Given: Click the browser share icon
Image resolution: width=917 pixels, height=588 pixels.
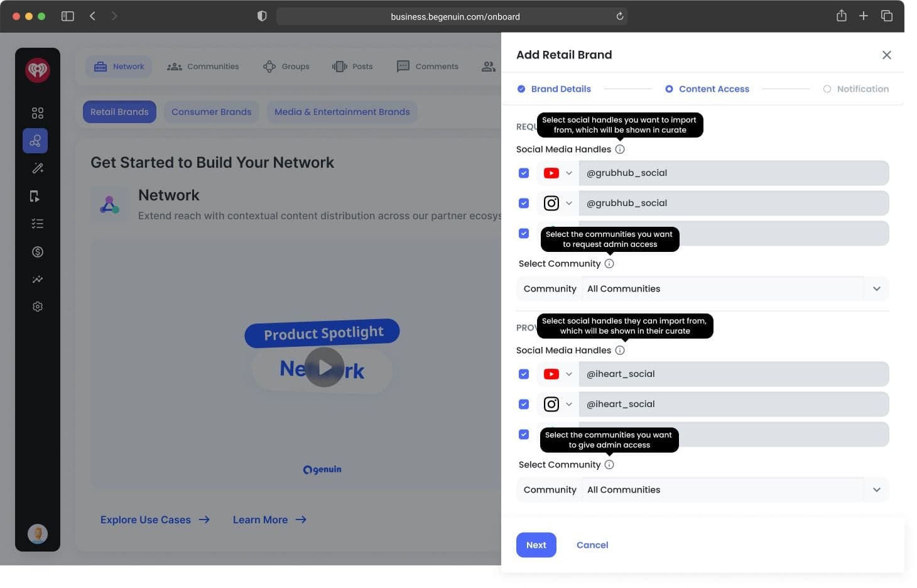Looking at the screenshot, I should coord(842,16).
